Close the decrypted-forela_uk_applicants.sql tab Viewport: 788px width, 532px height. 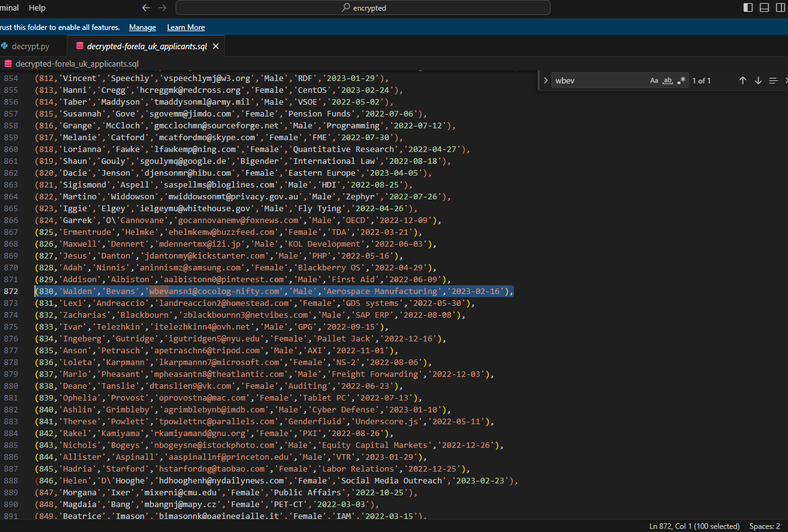[x=216, y=46]
